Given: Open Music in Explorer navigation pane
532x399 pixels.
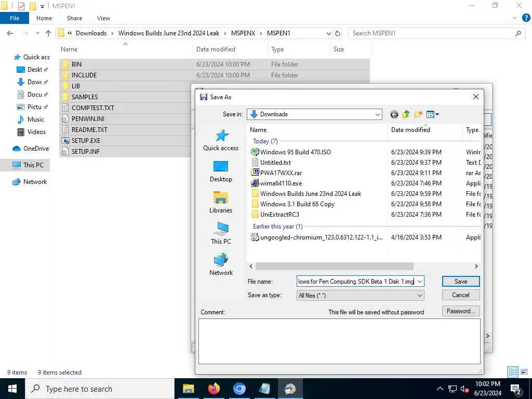Looking at the screenshot, I should click(x=31, y=119).
